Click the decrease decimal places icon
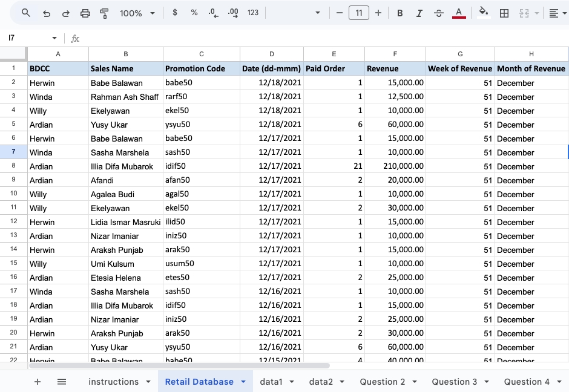The image size is (569, 392). click(212, 12)
